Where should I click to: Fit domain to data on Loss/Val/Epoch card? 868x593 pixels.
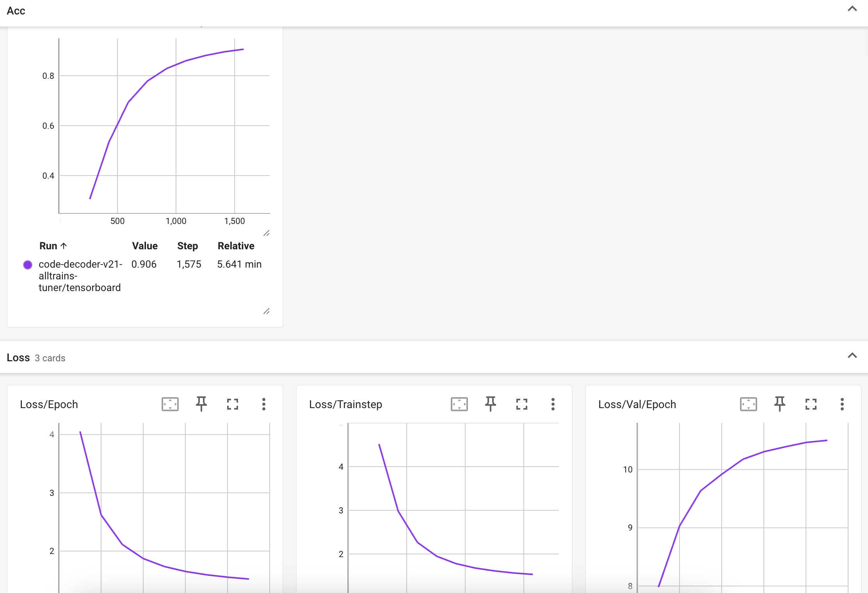[x=749, y=404]
